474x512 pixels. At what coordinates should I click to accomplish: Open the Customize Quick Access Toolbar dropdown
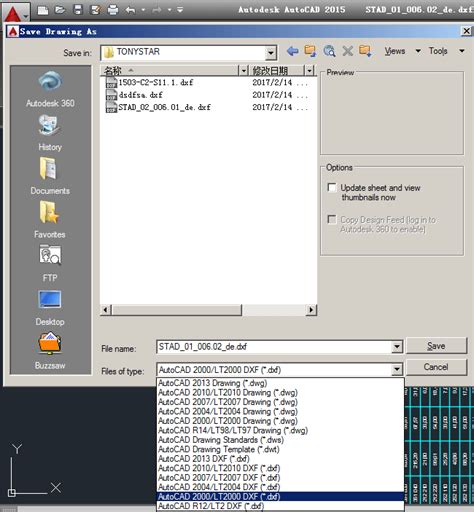180,10
